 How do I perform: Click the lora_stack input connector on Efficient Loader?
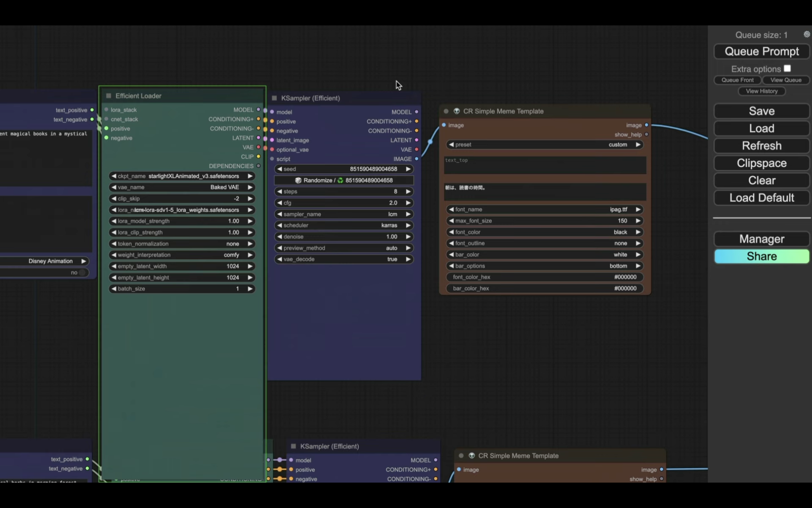tap(106, 110)
